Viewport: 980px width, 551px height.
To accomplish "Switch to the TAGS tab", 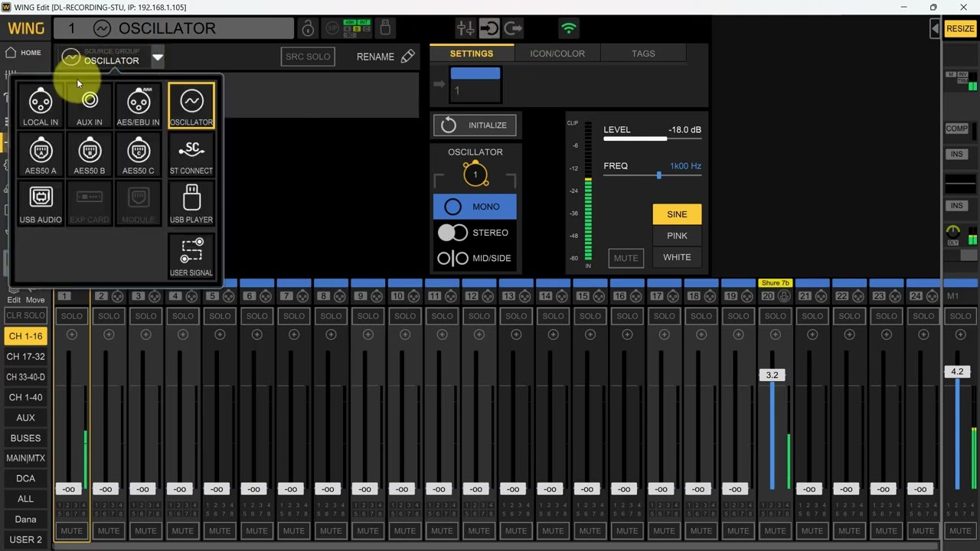I will pos(643,54).
